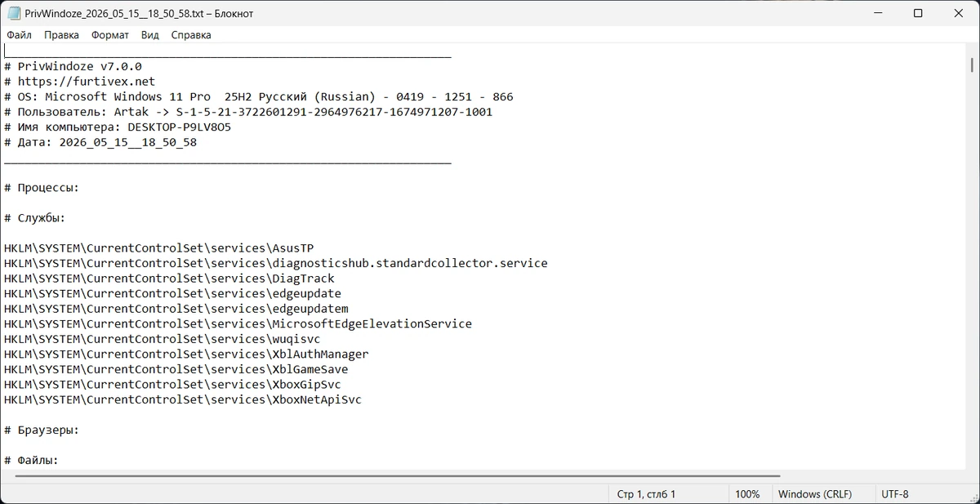Open the Файл menu
This screenshot has height=504, width=980.
19,35
